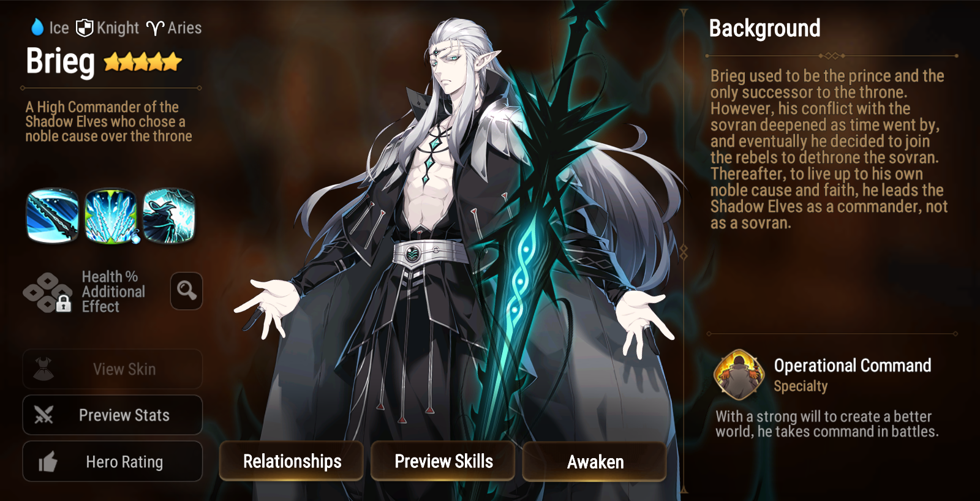The height and width of the screenshot is (501, 980).
Task: Click the locked imprint diamond icon
Action: (x=48, y=292)
